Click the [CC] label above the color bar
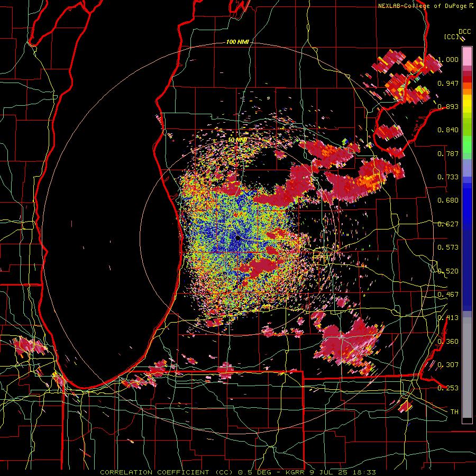This screenshot has height=476, width=476. pos(451,36)
